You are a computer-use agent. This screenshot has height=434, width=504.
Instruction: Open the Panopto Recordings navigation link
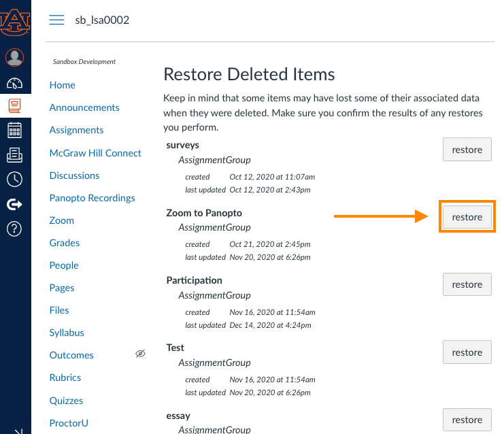click(x=93, y=198)
